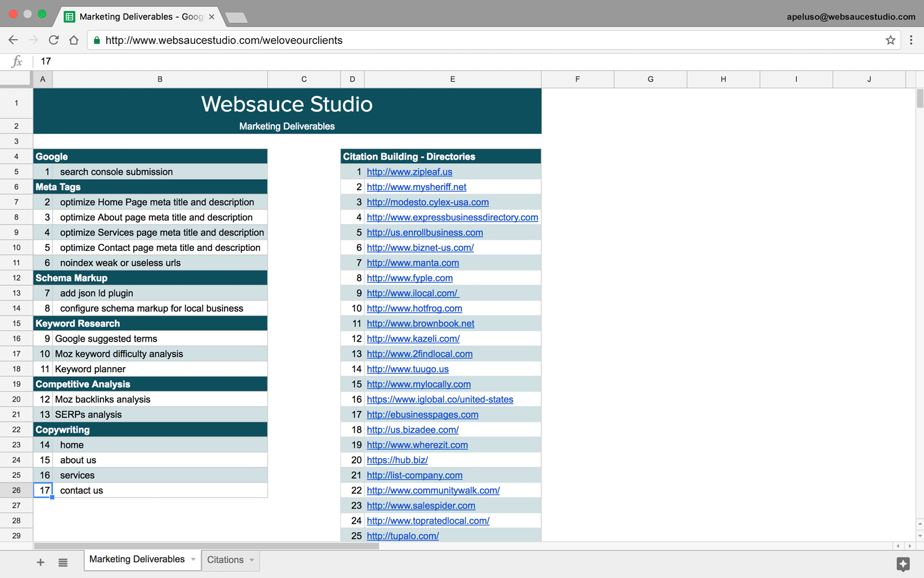Viewport: 924px width, 578px height.
Task: Open the communitywalk.com link
Action: (433, 491)
